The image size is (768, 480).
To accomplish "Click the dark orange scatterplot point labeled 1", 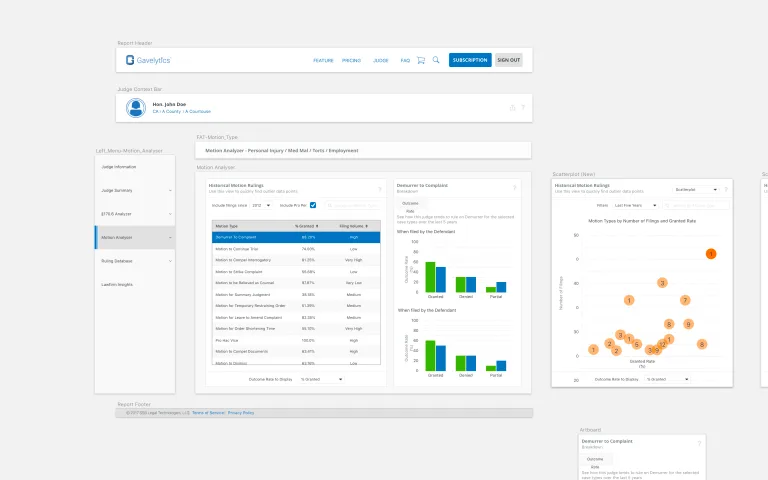I will pos(711,254).
